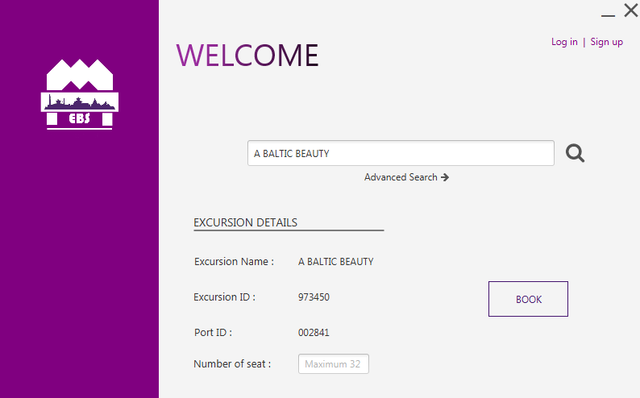Open the Sign up link
Image resolution: width=640 pixels, height=398 pixels.
[x=607, y=42]
